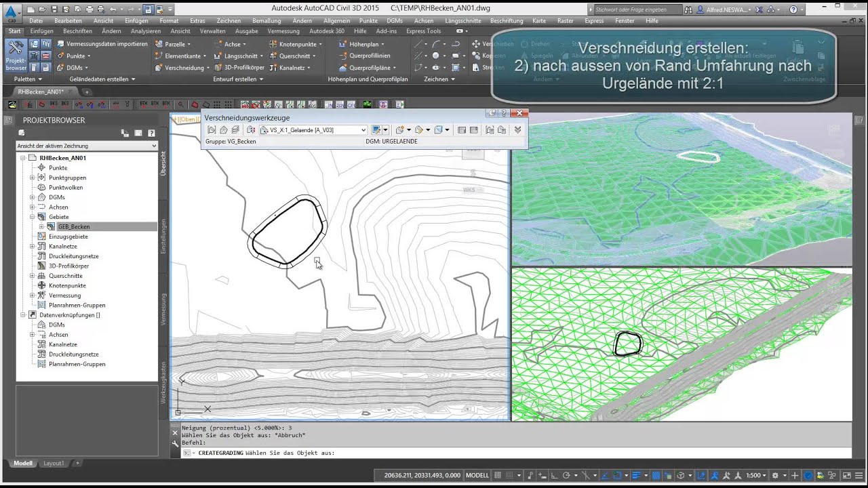Expand the Kanalnetze node under RHBecken_AN01
Screen dimensions: 868x488
point(32,246)
